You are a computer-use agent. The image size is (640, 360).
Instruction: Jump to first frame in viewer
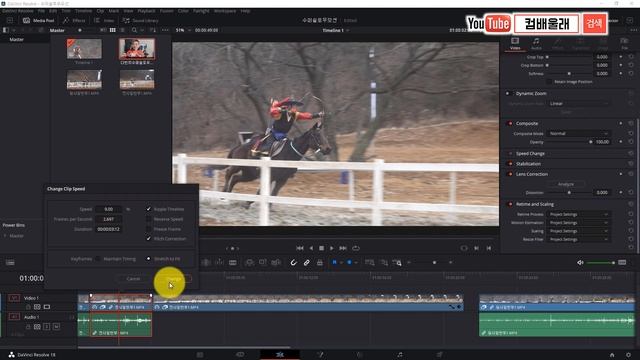click(300, 248)
